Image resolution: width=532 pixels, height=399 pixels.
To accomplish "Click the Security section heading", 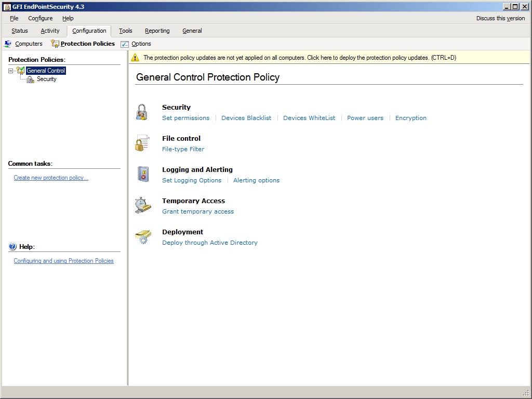I will 176,107.
